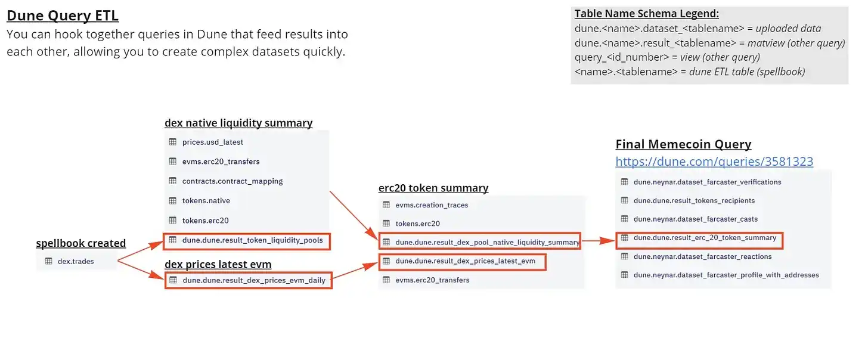Click the 'dex native liquidity summary' heading
Screen dimensions: 868x338
click(x=238, y=123)
